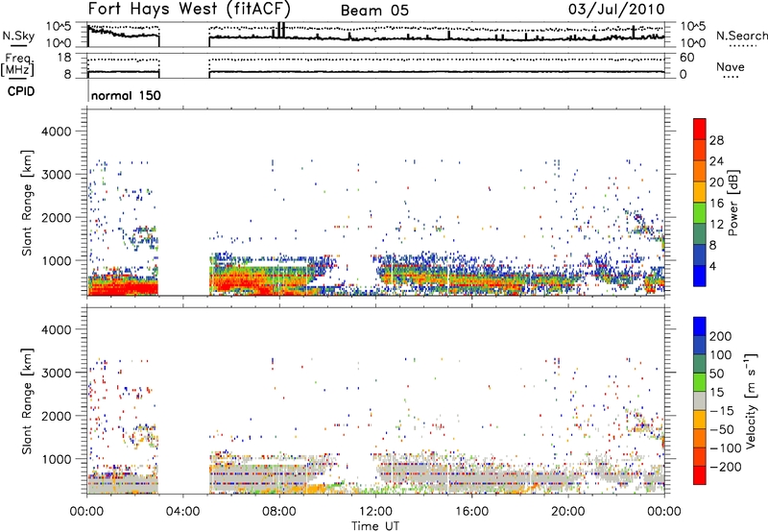Click the '28' value on the Power colorbar
The image size is (768, 532).
(x=716, y=140)
